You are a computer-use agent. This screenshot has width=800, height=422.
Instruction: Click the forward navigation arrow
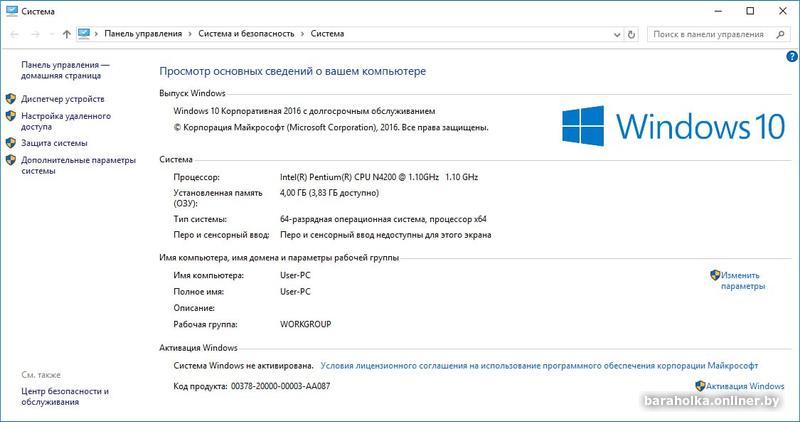(35, 34)
